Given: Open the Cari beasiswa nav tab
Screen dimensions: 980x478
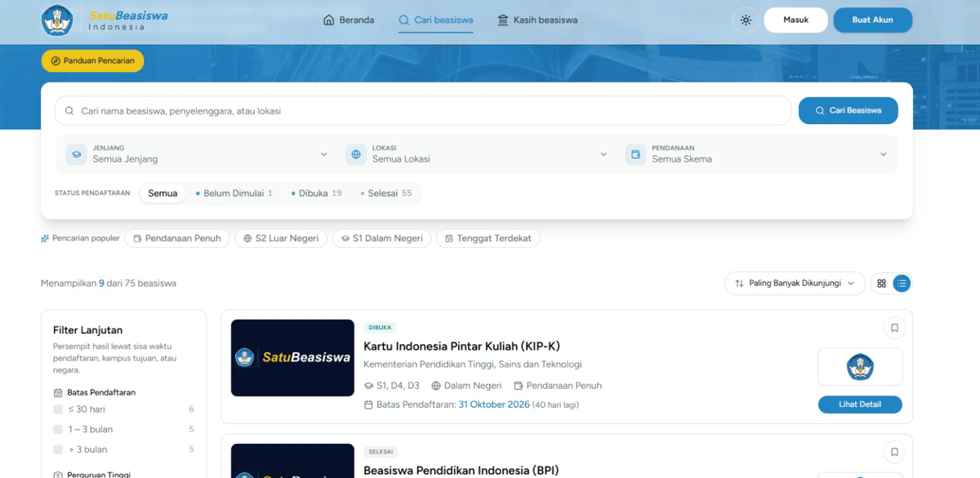Looking at the screenshot, I should (436, 20).
